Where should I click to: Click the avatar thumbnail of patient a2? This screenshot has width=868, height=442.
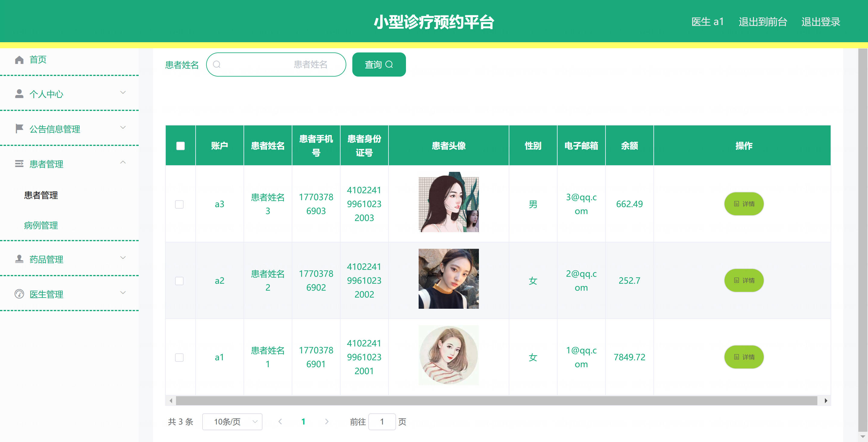click(x=448, y=279)
